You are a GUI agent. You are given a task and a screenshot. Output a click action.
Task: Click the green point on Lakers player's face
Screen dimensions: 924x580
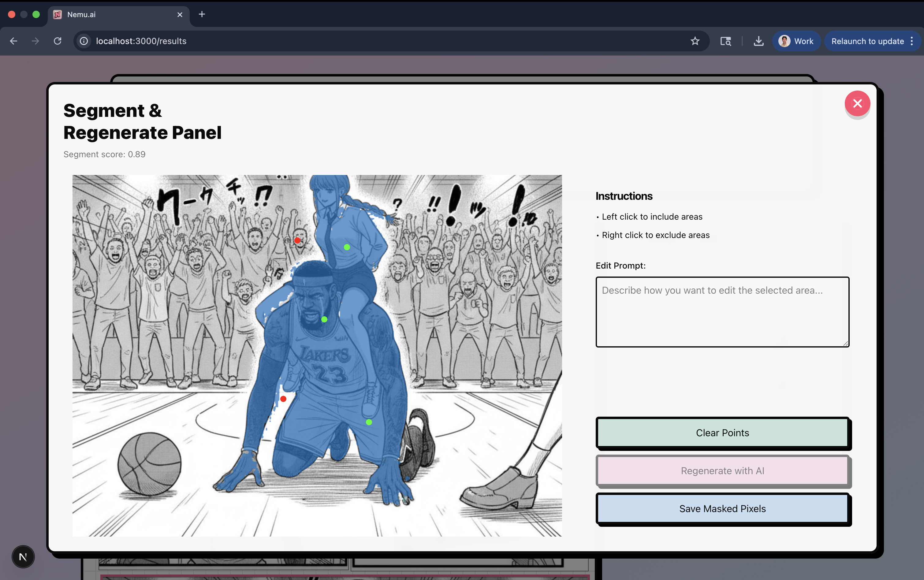[x=324, y=319]
